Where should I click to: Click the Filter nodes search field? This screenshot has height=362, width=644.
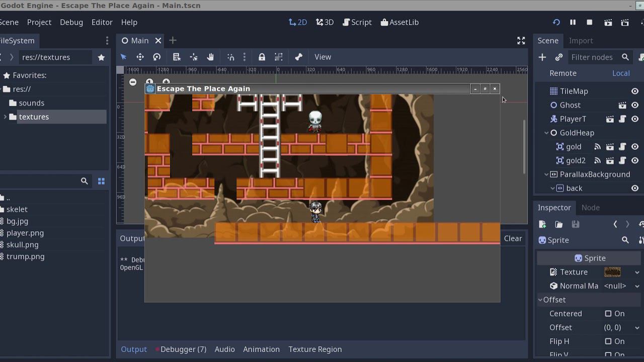coord(593,57)
